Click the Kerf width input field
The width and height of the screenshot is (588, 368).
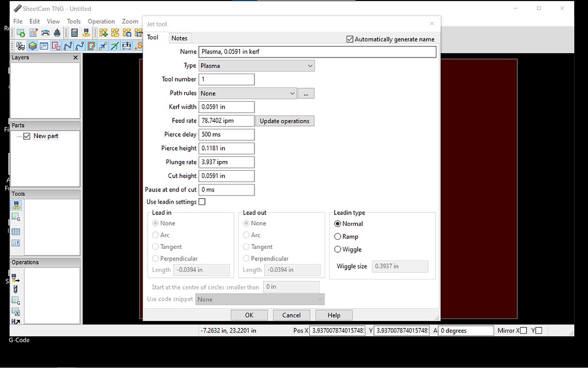[226, 107]
